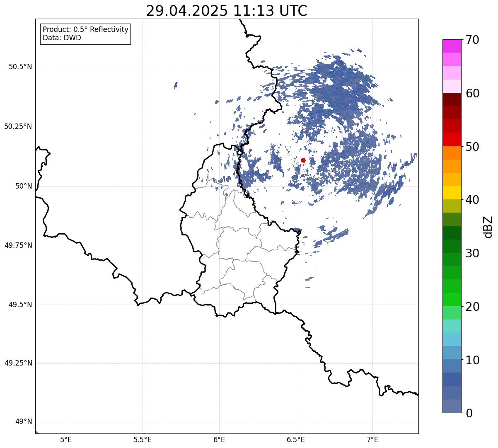Screen dimensions: 498x448
Task: Click the colorbar 20 tick label
Action: 472,307
